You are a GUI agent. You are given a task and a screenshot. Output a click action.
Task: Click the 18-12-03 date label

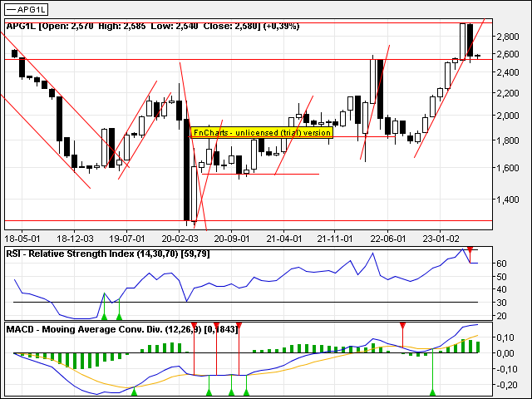point(74,239)
